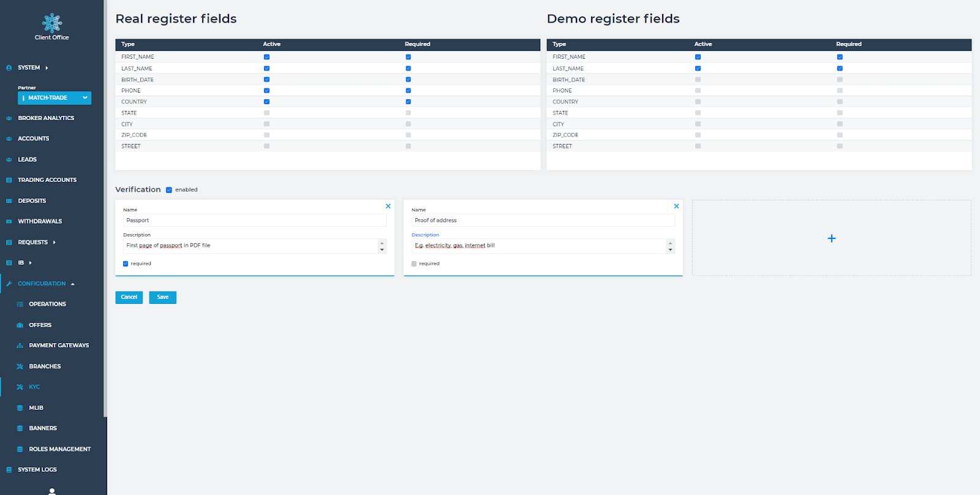Screen dimensions: 980x495
Task: Go to Roles Management page
Action: 59,449
